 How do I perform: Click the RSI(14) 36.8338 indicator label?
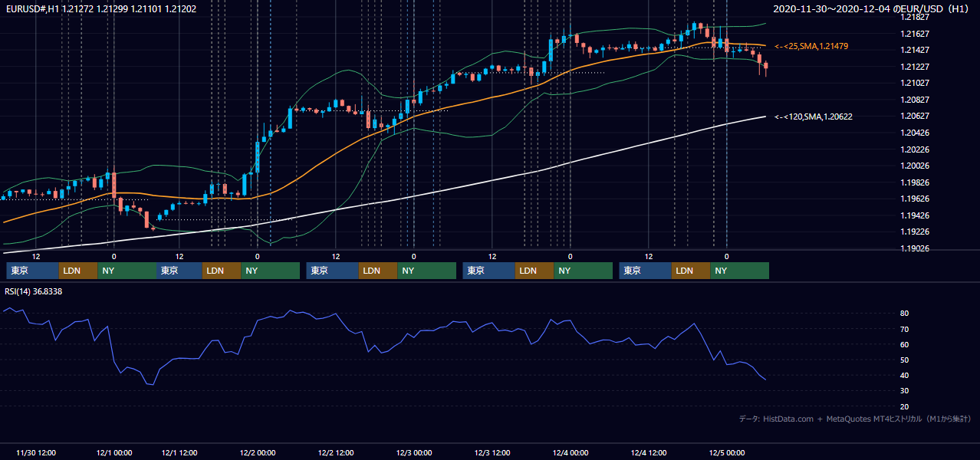click(x=34, y=291)
